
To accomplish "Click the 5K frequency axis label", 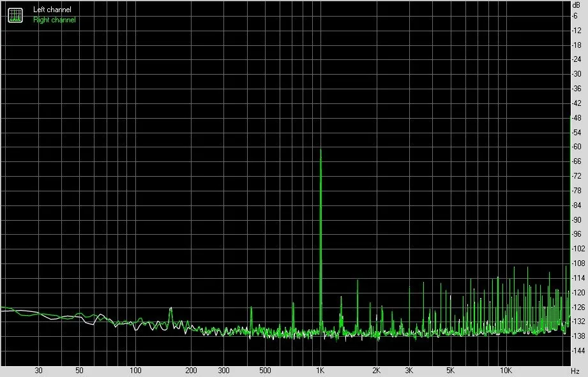I will (x=450, y=371).
